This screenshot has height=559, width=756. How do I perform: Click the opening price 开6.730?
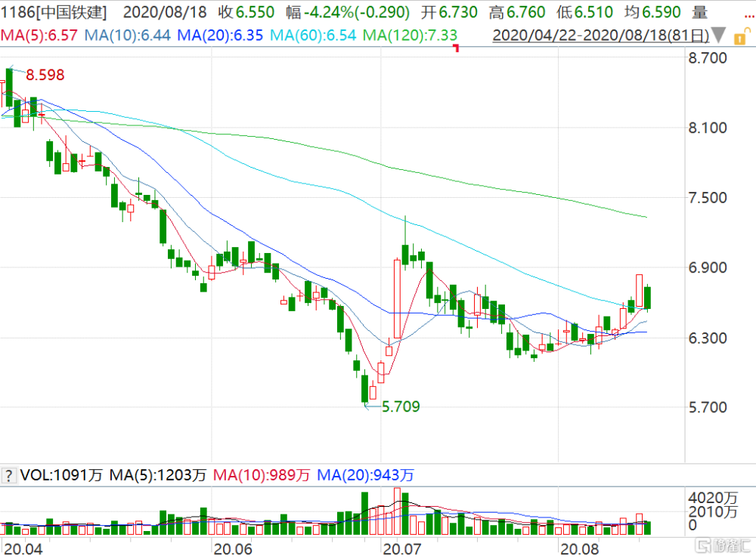coord(449,12)
